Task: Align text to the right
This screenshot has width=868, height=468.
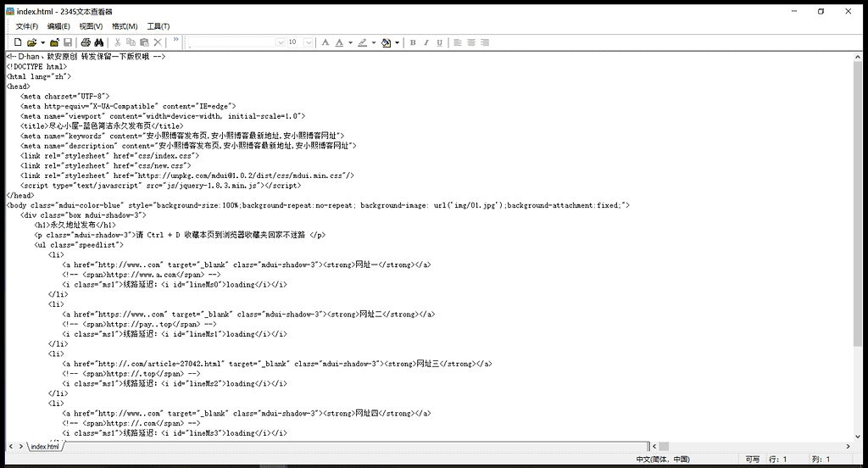Action: point(485,42)
